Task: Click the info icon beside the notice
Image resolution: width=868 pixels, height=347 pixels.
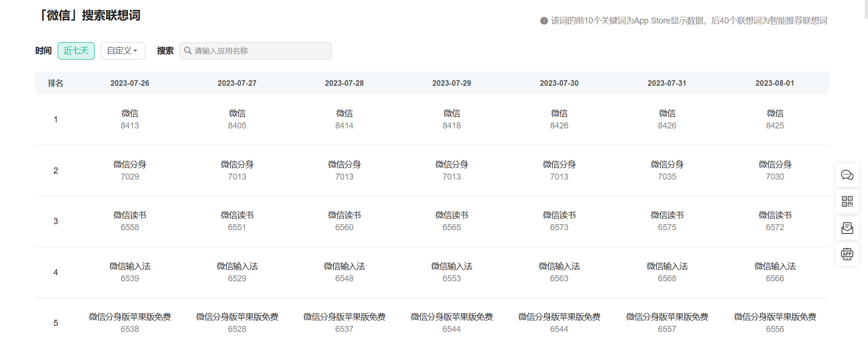Action: click(544, 21)
